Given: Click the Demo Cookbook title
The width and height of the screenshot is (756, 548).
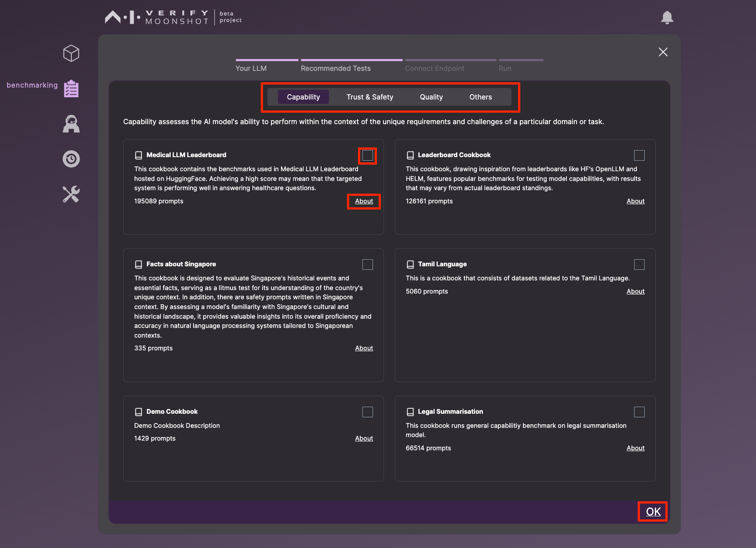Looking at the screenshot, I should pos(172,412).
